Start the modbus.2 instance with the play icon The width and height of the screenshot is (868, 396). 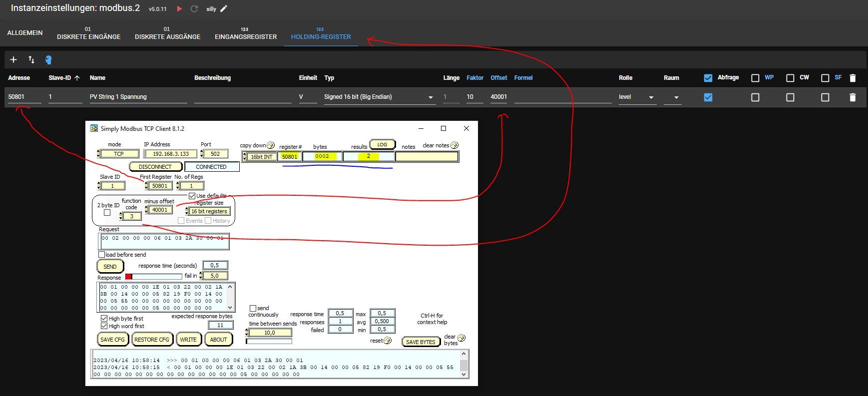click(x=179, y=9)
